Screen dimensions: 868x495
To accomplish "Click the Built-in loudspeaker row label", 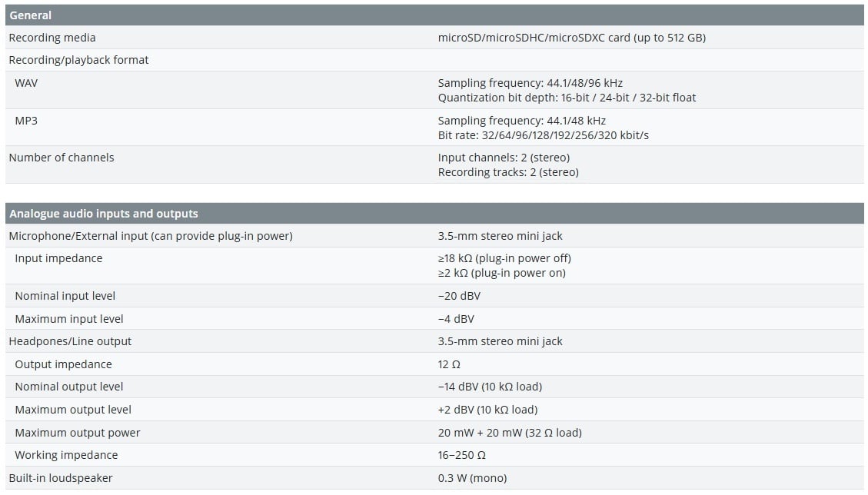I will tap(61, 478).
